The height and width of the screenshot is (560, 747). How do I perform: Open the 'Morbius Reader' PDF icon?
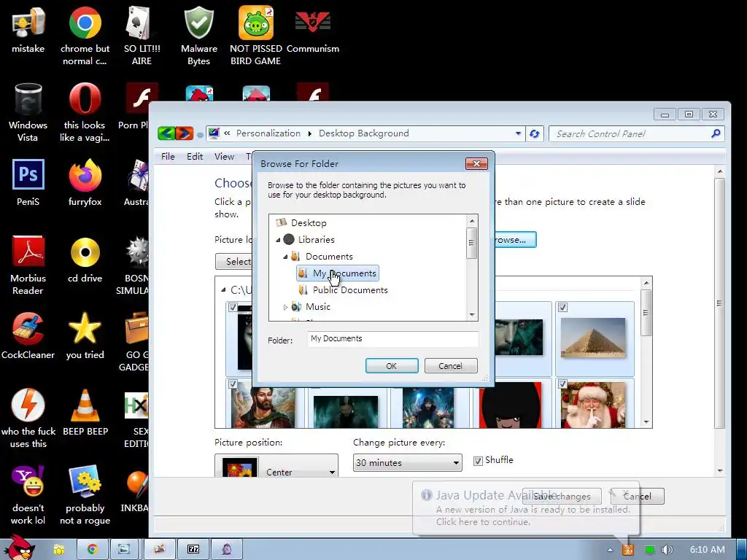click(x=28, y=265)
